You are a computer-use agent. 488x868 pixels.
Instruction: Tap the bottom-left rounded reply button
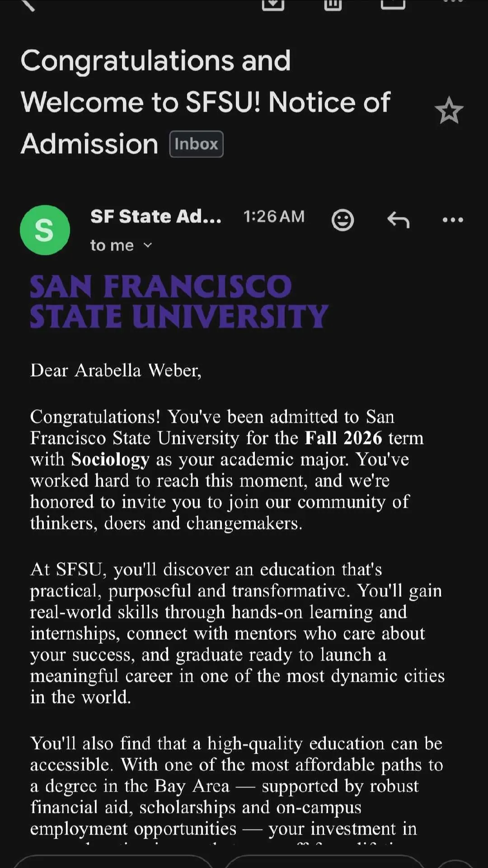click(x=113, y=861)
